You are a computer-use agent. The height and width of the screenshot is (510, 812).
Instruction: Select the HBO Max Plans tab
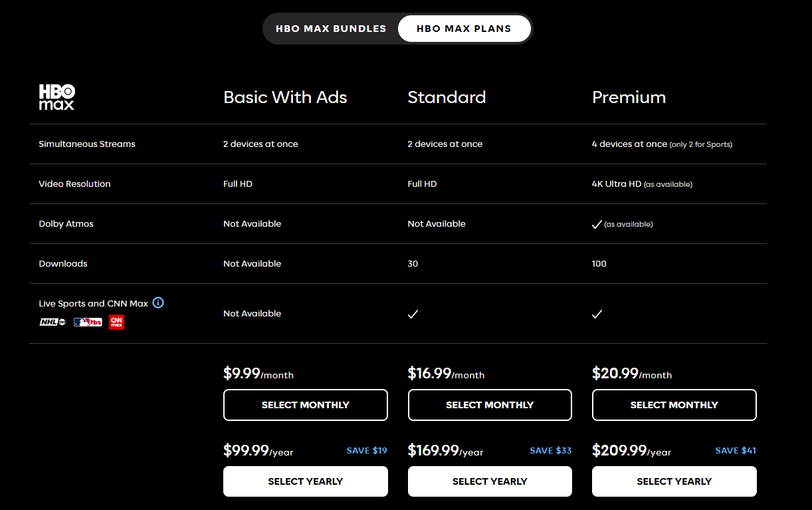pos(464,29)
